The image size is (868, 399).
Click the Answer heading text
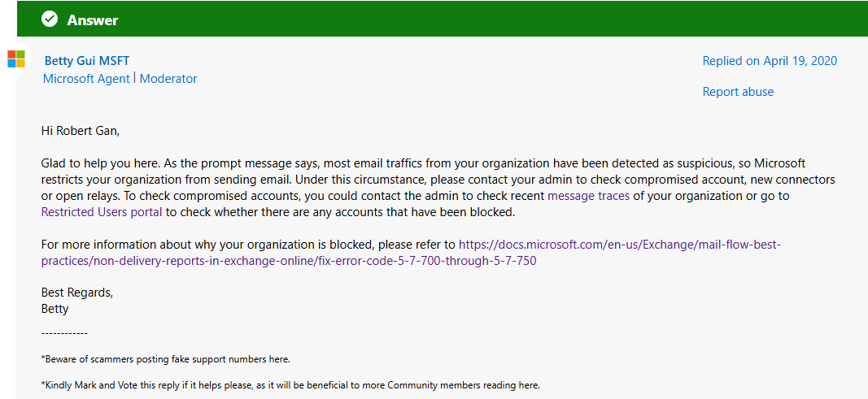point(93,20)
